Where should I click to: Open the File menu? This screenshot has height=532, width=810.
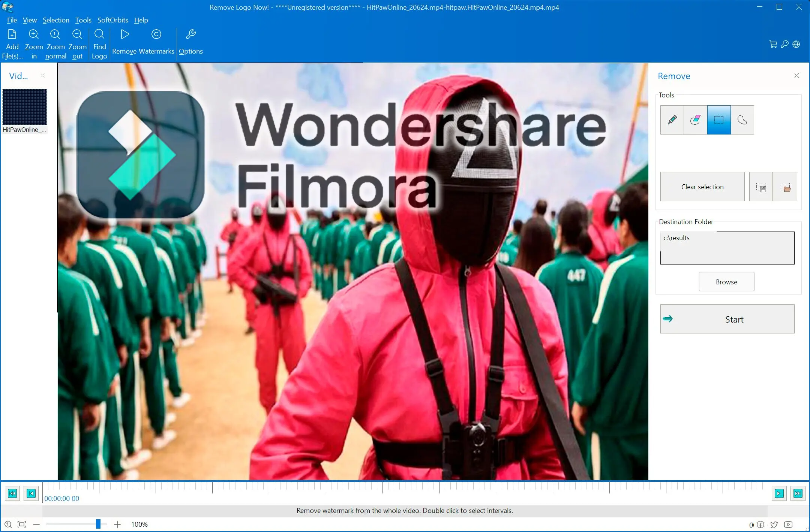tap(11, 19)
